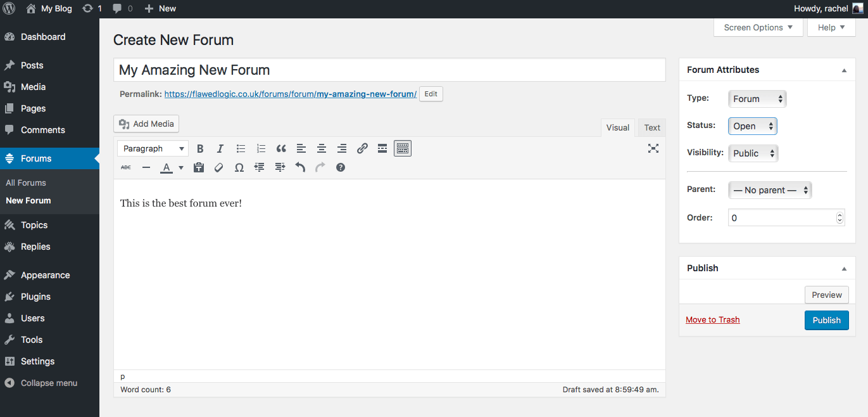Switch to the Text editor tab

tap(651, 127)
